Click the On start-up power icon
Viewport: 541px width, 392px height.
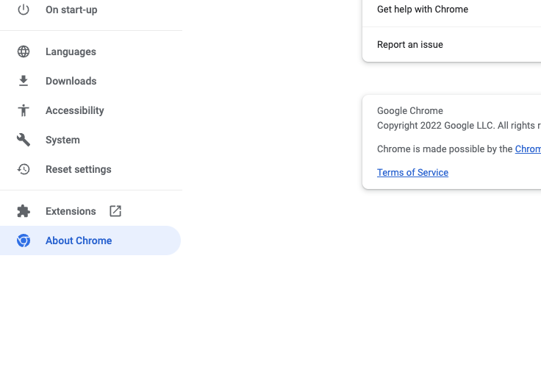click(24, 10)
